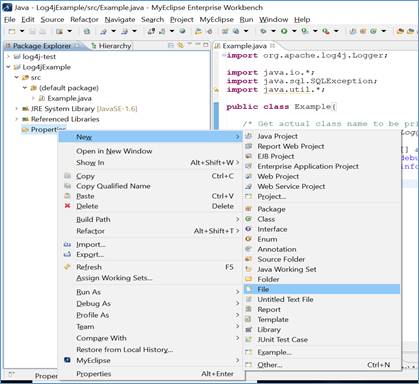Choose Copy in the context menu
Image resolution: width=419 pixels, height=384 pixels.
click(x=152, y=176)
